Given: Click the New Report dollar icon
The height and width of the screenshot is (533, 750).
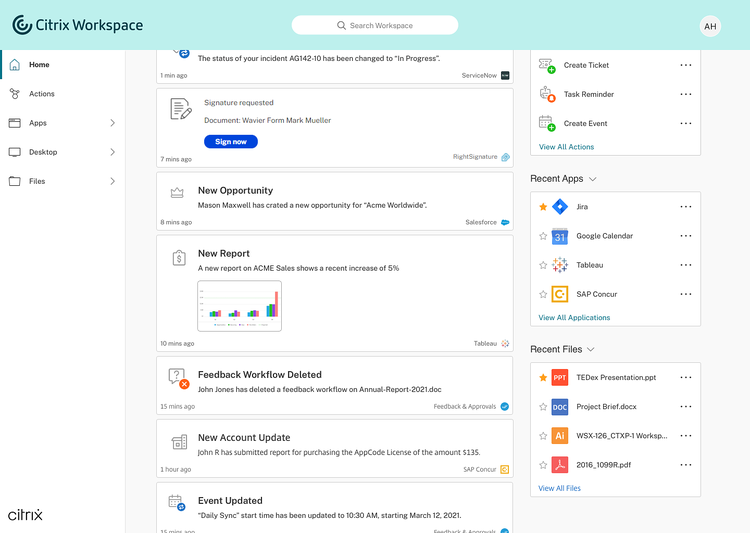Looking at the screenshot, I should pyautogui.click(x=179, y=258).
